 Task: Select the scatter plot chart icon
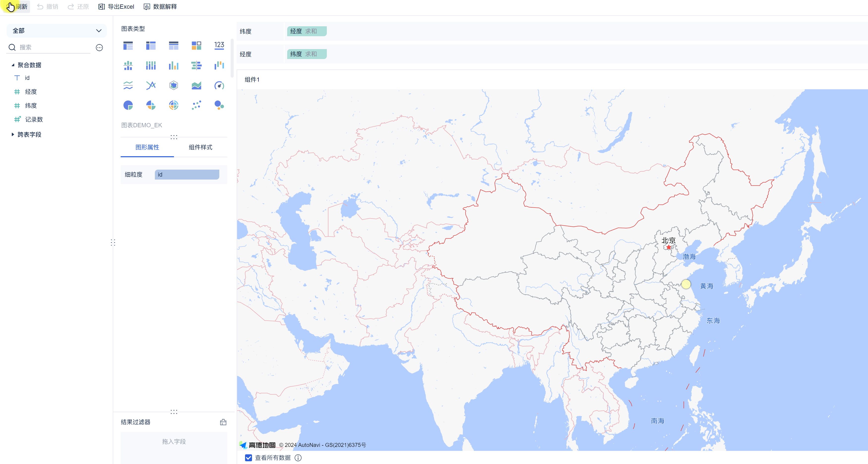(x=196, y=105)
